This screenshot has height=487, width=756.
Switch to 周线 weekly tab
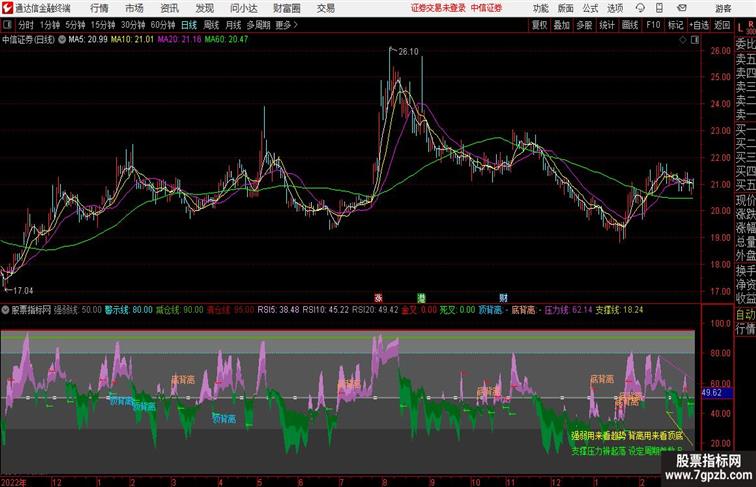click(x=211, y=25)
